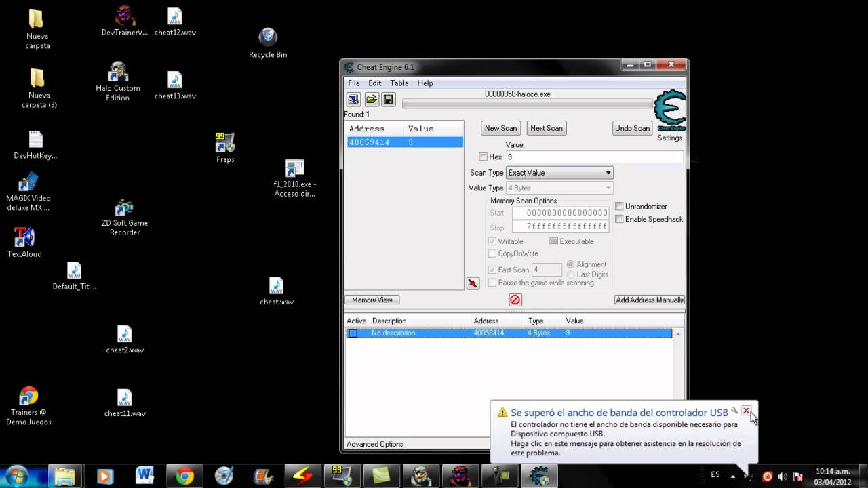The image size is (868, 488).
Task: Open Nueva carpeta (3) folder icon
Action: click(x=39, y=88)
